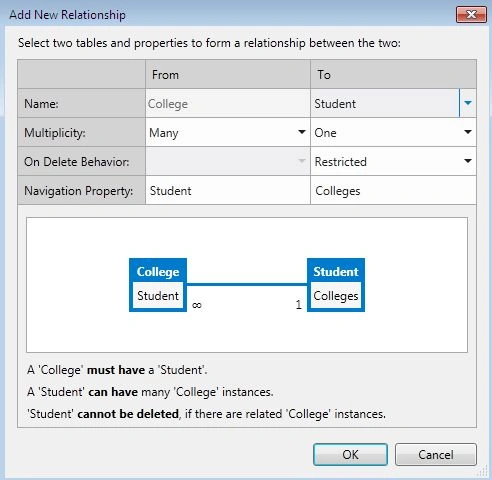Click the To Navigation Property field containing Colleges

click(393, 190)
